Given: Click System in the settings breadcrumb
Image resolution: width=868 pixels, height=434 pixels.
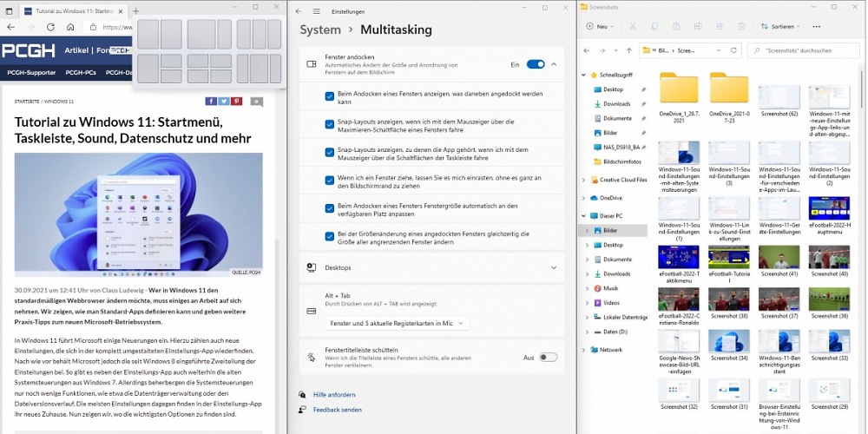Looking at the screenshot, I should pos(320,30).
